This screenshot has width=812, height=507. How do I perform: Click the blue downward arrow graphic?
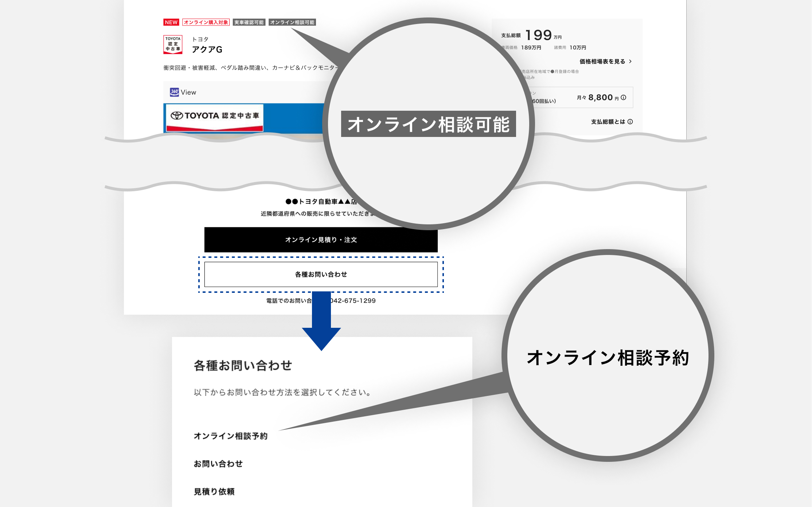(321, 329)
